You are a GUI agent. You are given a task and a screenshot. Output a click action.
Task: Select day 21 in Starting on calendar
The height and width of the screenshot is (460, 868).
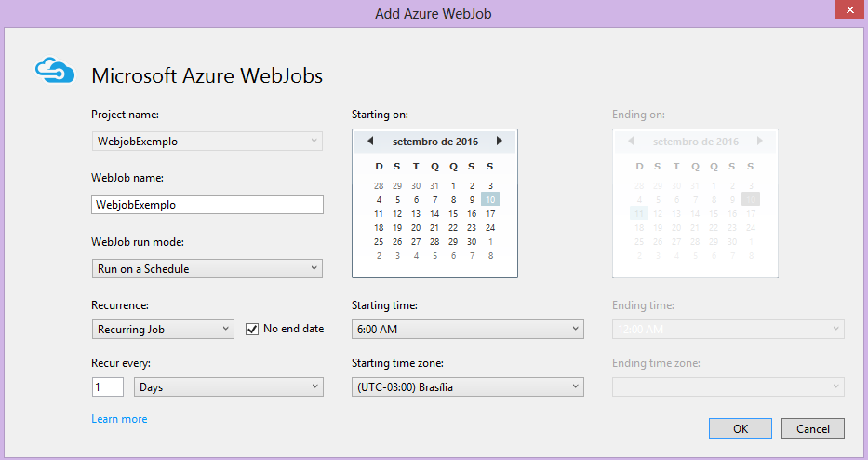click(x=434, y=228)
